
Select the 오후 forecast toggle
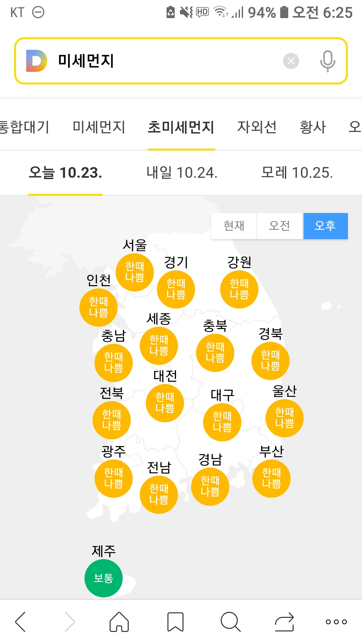(x=325, y=226)
